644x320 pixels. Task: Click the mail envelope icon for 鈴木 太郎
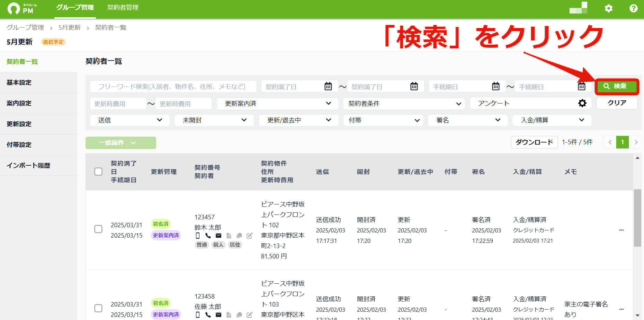click(x=218, y=236)
